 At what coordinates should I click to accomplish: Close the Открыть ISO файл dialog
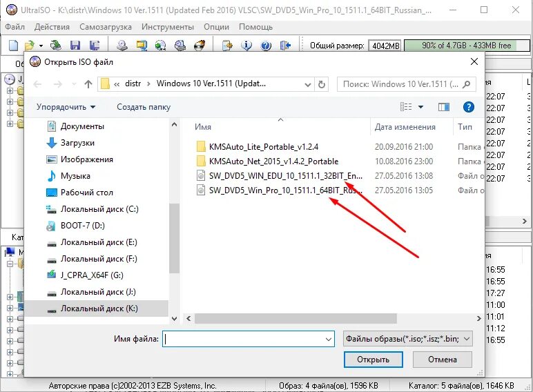pyautogui.click(x=474, y=61)
